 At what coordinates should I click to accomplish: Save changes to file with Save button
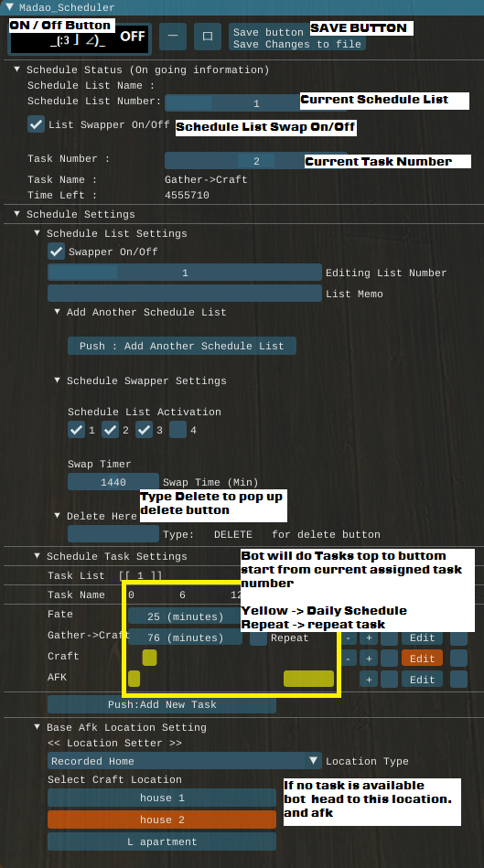pyautogui.click(x=297, y=38)
